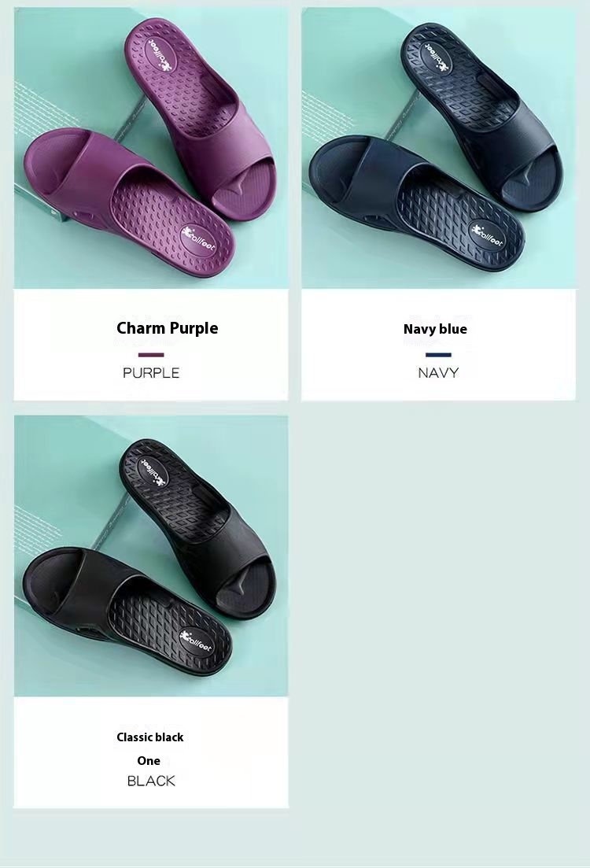Click the PURPLE color label
590x868 pixels.
tap(151, 372)
